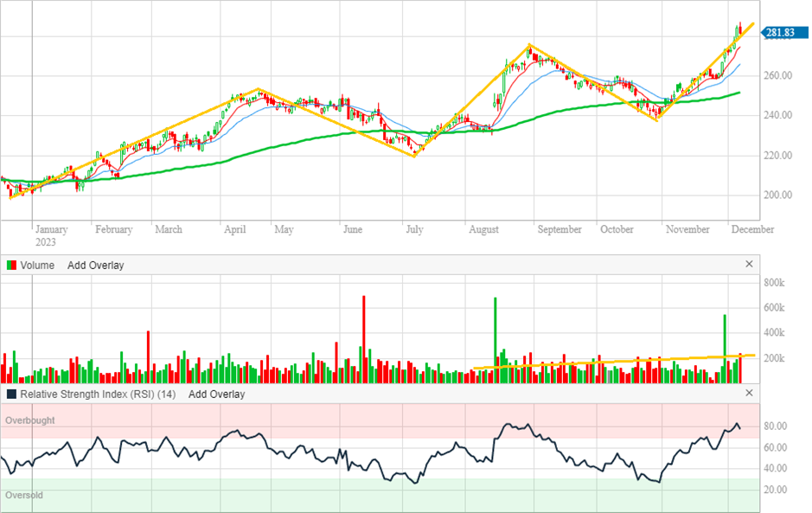Click the Oversold zone label in RSI

click(24, 496)
